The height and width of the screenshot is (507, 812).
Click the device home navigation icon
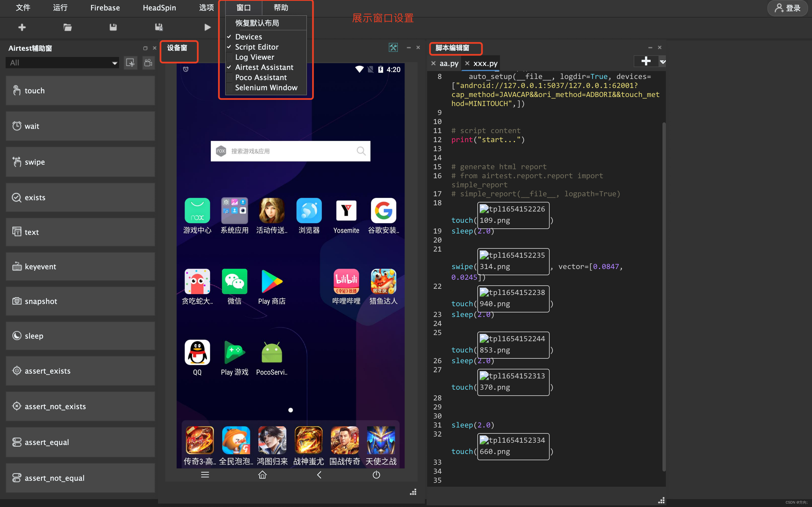coord(262,475)
